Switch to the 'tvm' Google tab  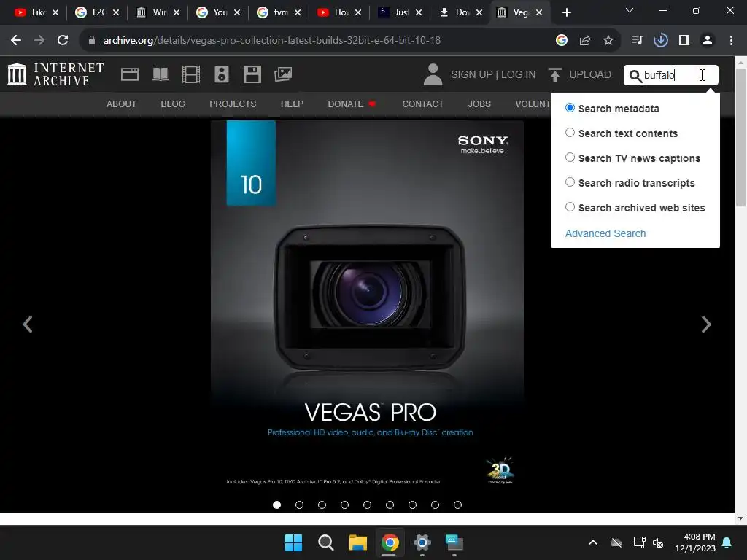(278, 12)
